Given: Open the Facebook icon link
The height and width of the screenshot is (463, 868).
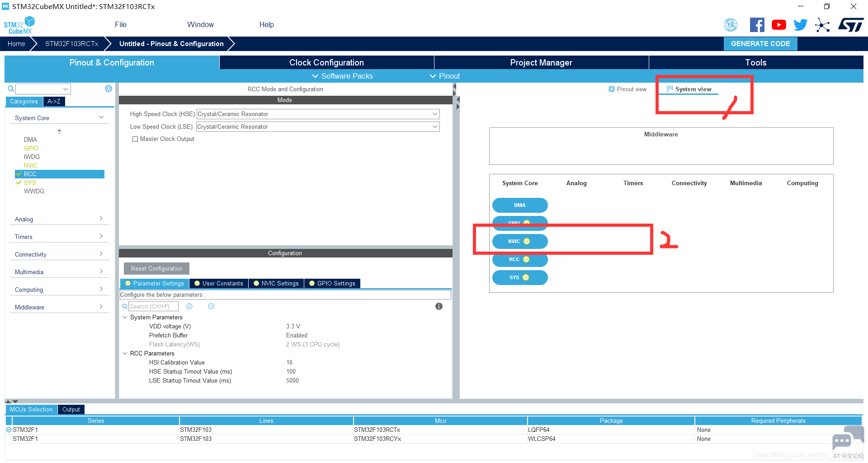Looking at the screenshot, I should click(x=757, y=25).
